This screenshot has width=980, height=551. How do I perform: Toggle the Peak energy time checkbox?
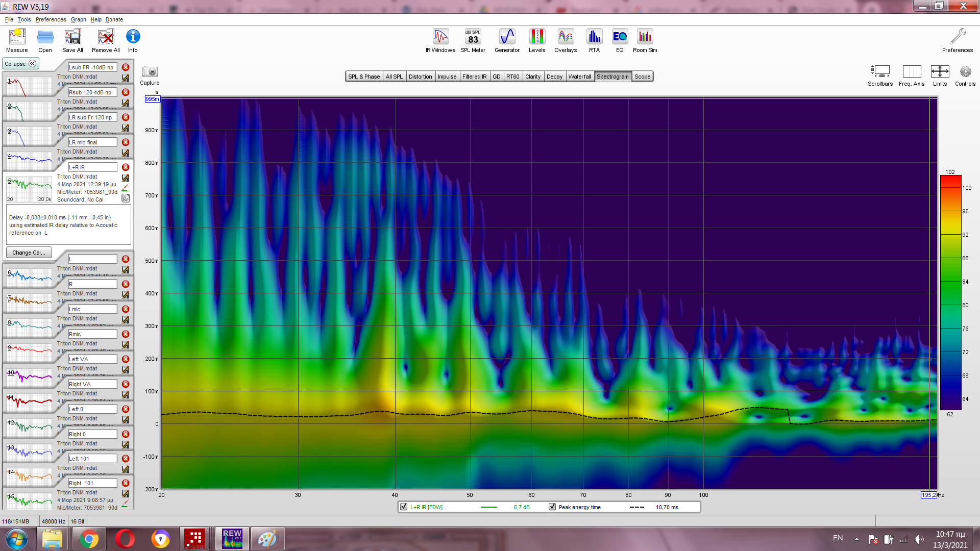pos(552,507)
